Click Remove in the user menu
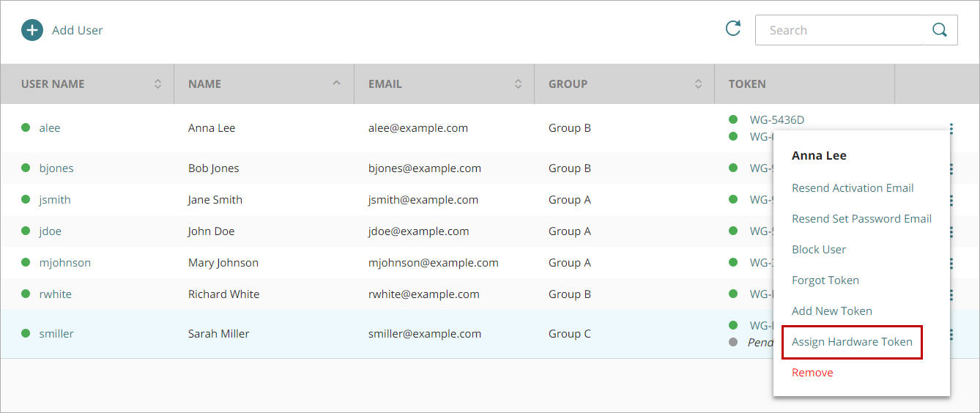This screenshot has width=980, height=413. (x=812, y=373)
